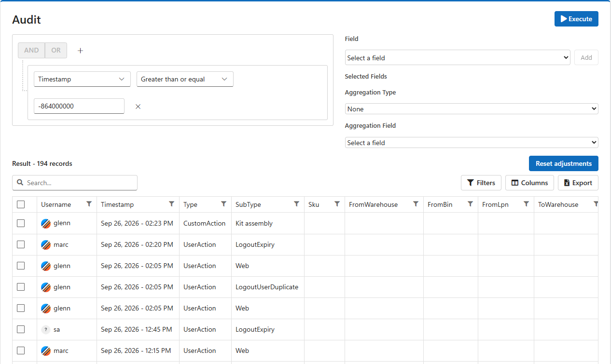Check the LogoutUserDuplicate row checkbox
Viewport: 611px width, 364px height.
21,287
